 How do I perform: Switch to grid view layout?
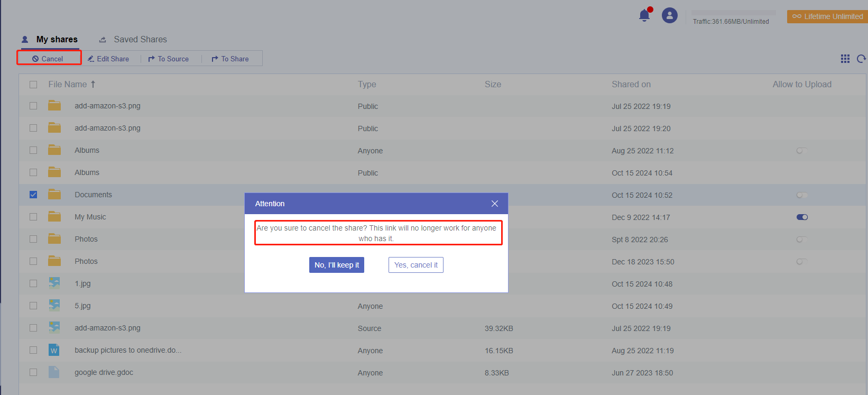pos(845,59)
